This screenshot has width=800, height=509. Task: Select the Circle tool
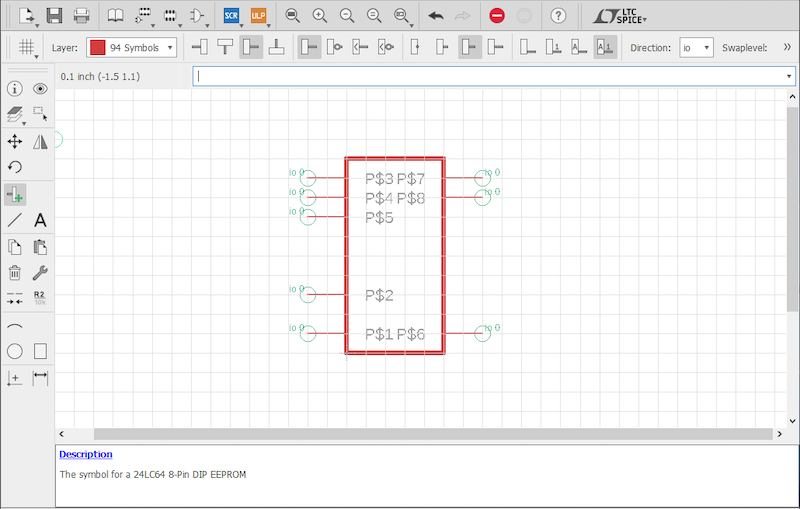click(15, 351)
